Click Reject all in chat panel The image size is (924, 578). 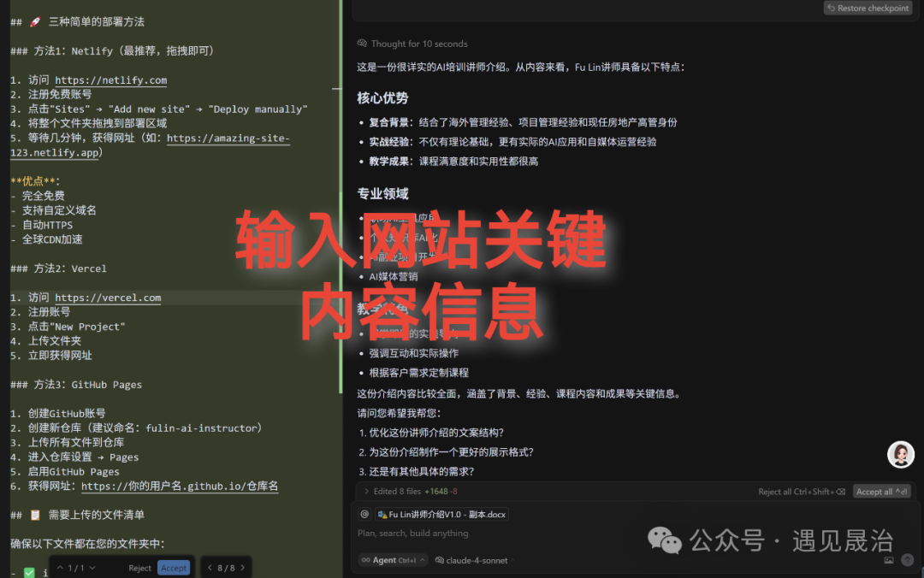click(801, 492)
